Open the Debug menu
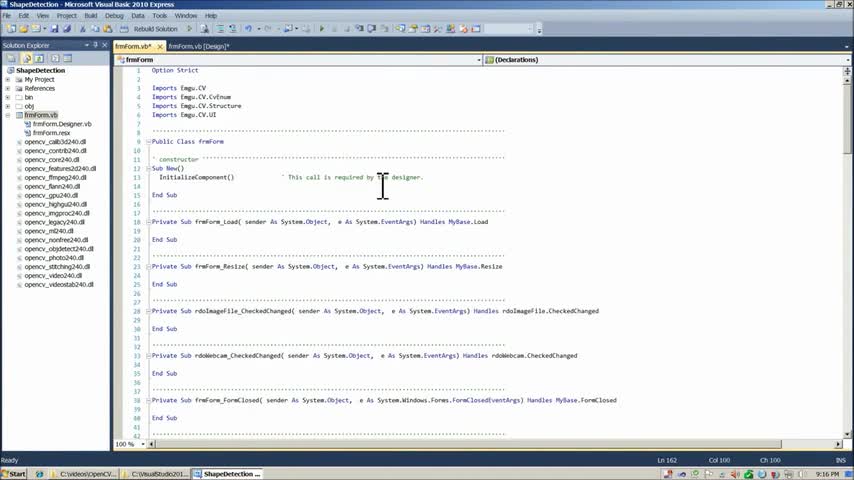The height and width of the screenshot is (480, 854). (x=114, y=16)
